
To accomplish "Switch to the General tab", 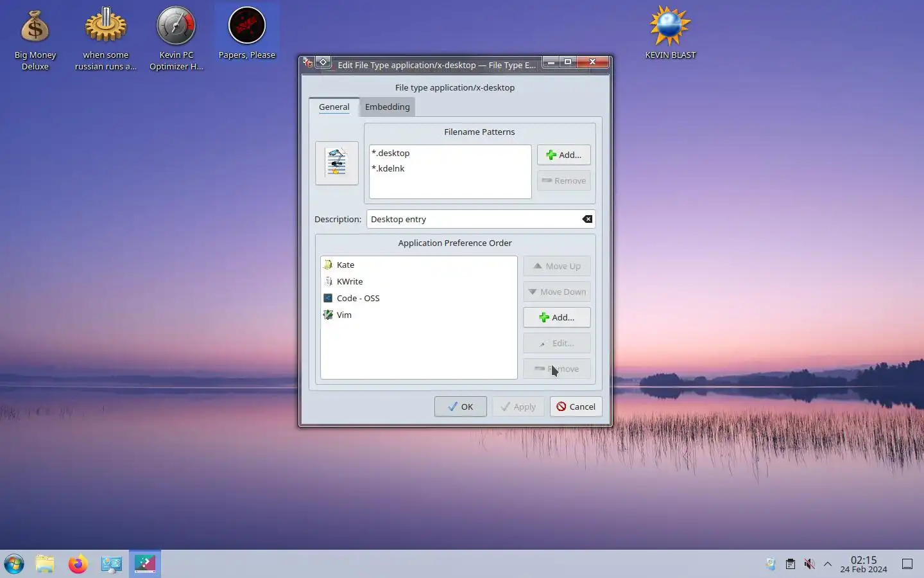I will click(334, 107).
